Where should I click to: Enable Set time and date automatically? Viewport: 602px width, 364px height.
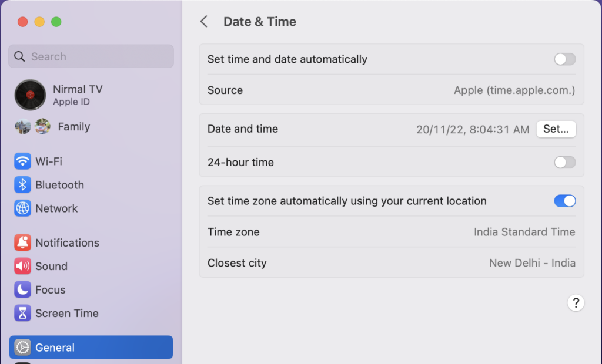(x=565, y=59)
